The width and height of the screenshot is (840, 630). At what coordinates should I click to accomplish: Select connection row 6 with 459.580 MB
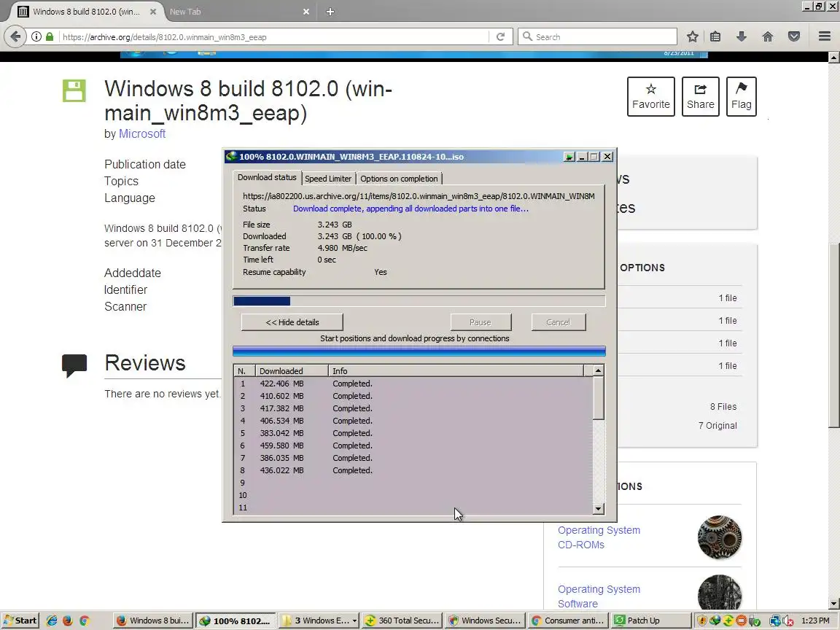tap(413, 446)
